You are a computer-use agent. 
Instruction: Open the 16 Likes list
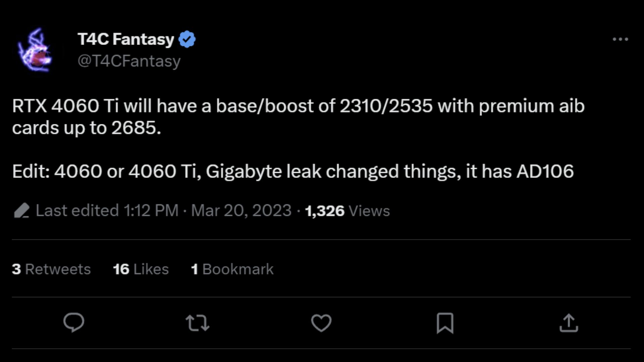pyautogui.click(x=140, y=269)
